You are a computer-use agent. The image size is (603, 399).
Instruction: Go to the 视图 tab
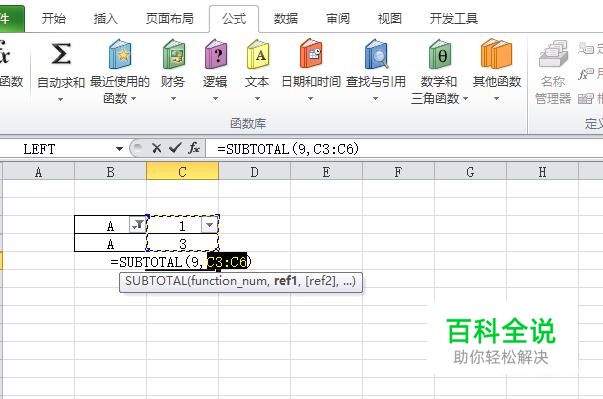pyautogui.click(x=390, y=18)
